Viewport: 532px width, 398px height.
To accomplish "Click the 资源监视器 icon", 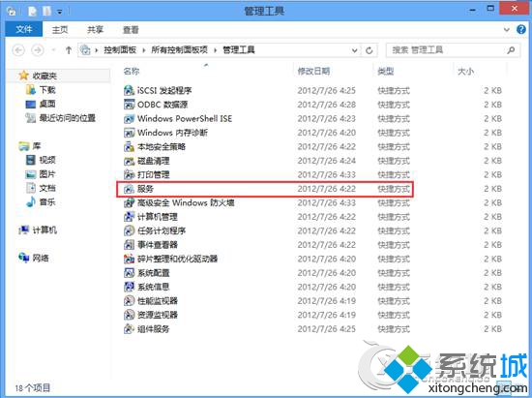I will coord(129,315).
